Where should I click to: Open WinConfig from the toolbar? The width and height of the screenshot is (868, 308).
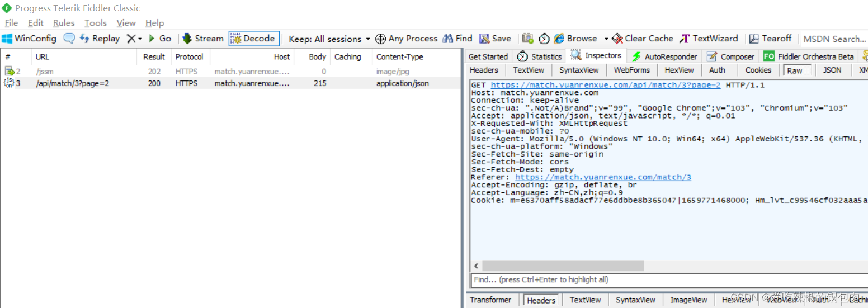coord(29,39)
